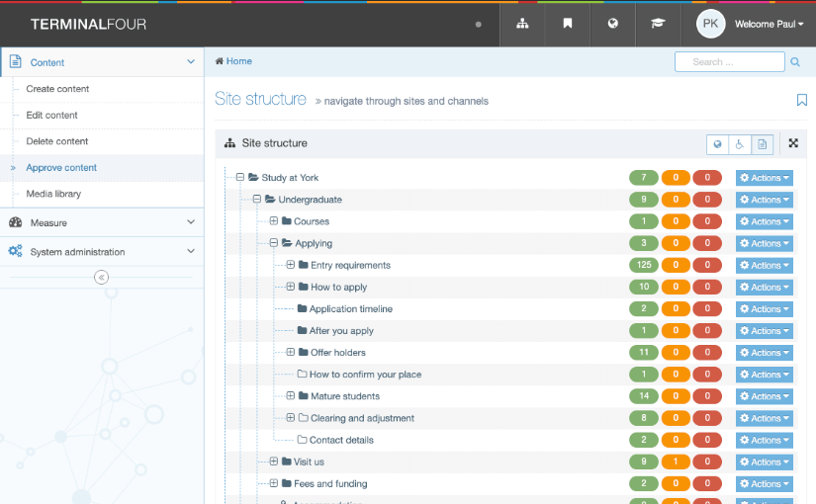The image size is (816, 504).
Task: Click the globe icon in top navbar
Action: (x=613, y=24)
